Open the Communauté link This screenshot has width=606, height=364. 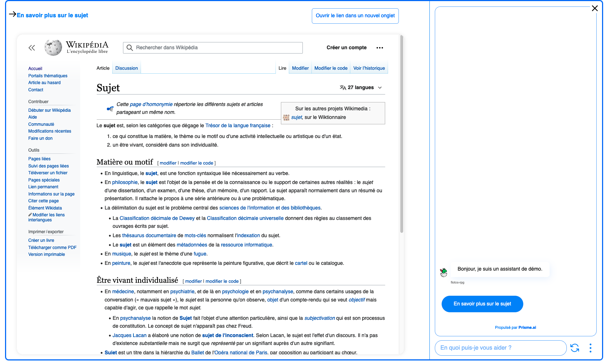point(41,124)
